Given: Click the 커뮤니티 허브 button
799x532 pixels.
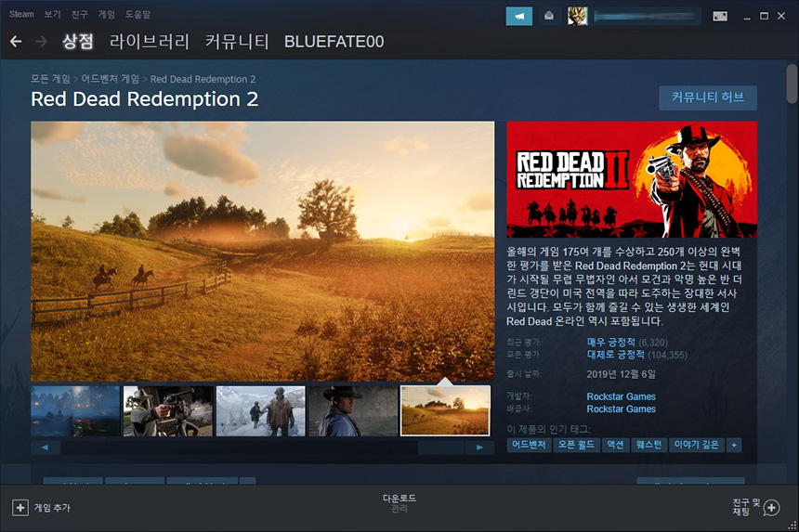Looking at the screenshot, I should tap(708, 97).
